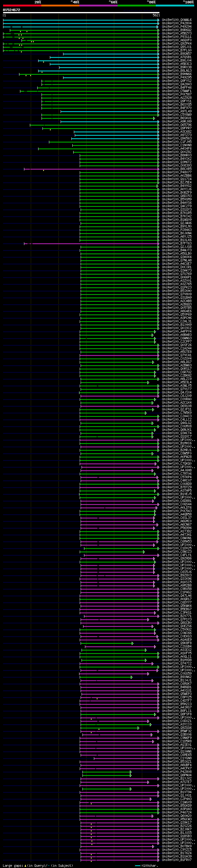Click label UniRef100_B6SYQ5

click(176, 104)
